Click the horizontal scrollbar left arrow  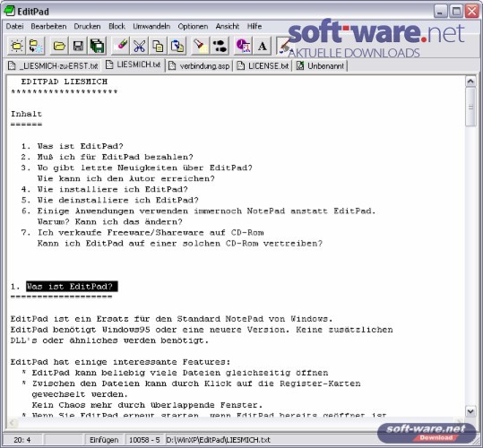12,422
